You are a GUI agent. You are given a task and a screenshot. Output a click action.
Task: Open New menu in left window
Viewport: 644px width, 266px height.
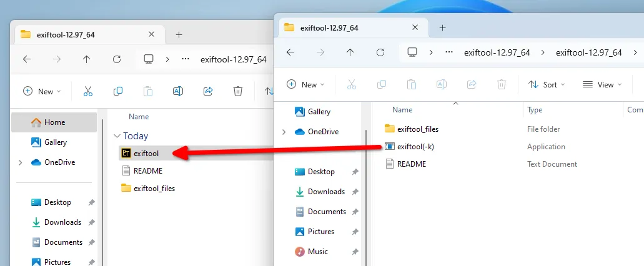click(x=42, y=92)
